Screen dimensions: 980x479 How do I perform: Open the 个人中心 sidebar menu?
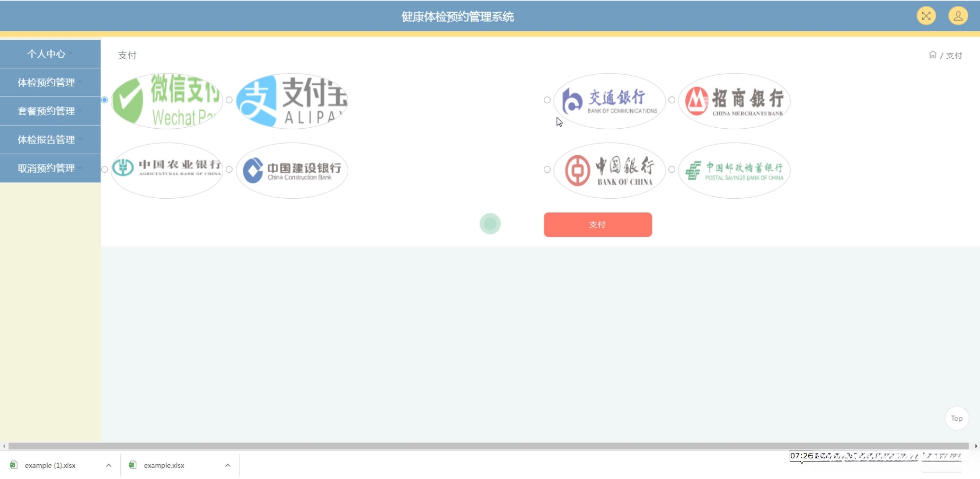pos(50,54)
